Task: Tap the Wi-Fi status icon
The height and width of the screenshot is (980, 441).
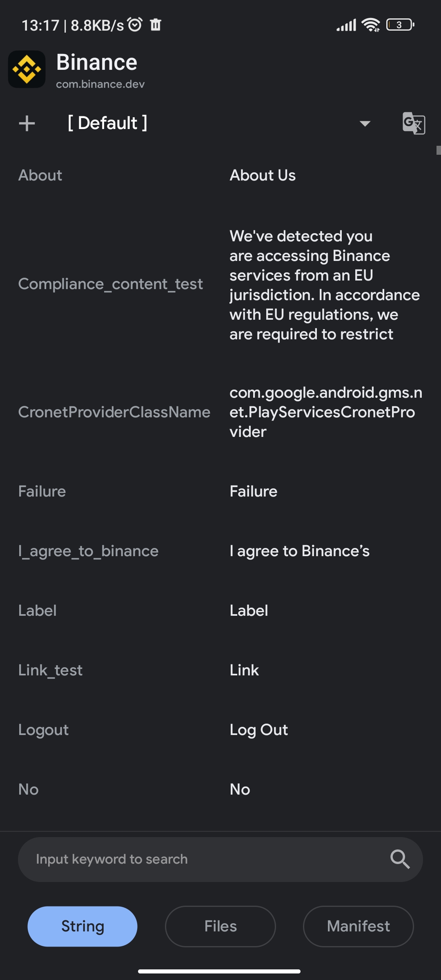Action: tap(371, 25)
